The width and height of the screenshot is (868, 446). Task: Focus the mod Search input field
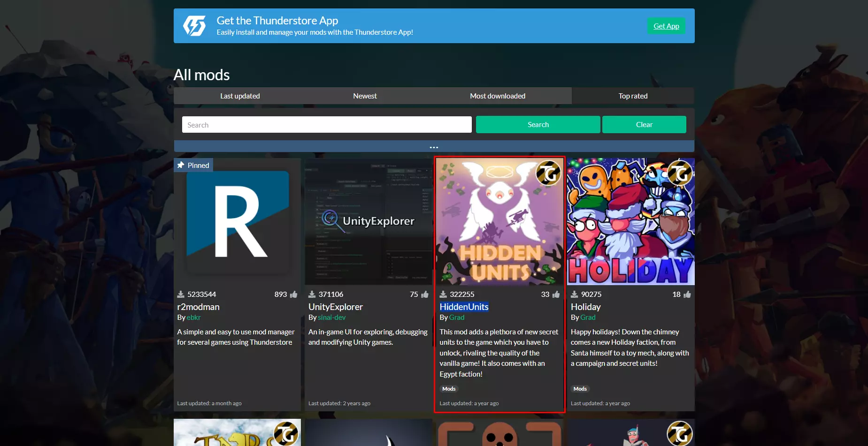tap(327, 125)
